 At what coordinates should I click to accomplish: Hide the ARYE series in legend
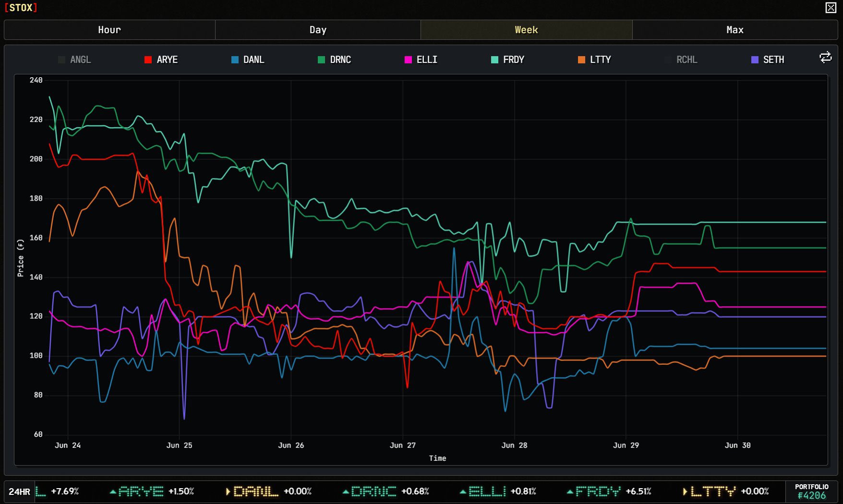(161, 60)
